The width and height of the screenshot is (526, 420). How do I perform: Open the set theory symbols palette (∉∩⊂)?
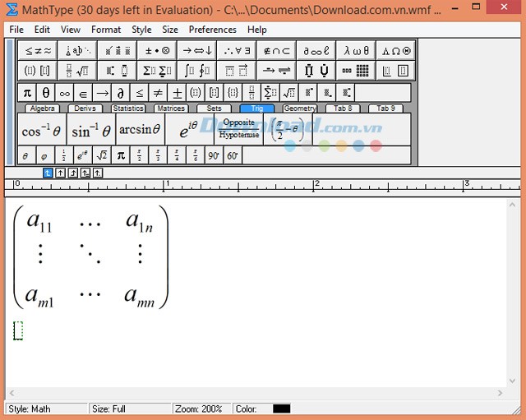point(276,51)
